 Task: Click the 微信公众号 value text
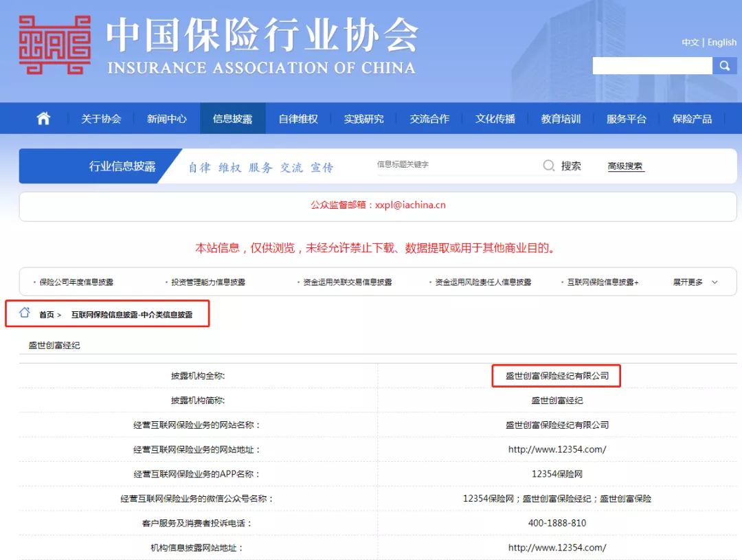click(557, 498)
